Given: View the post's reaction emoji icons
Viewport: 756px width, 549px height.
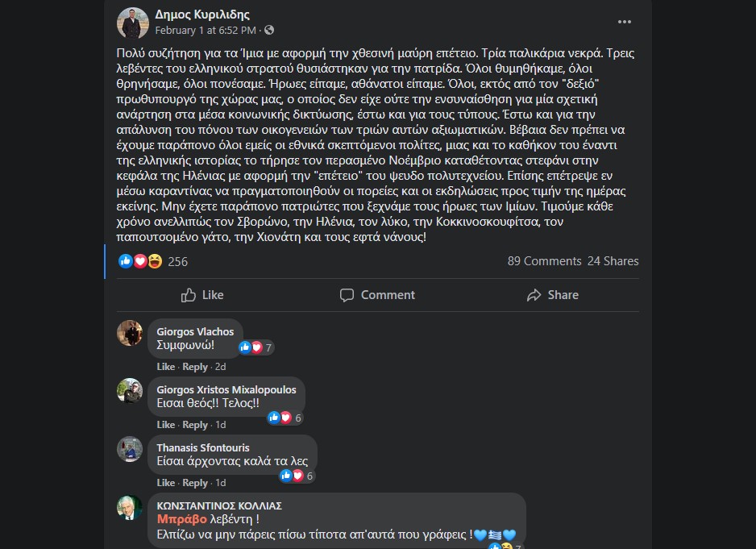Looking at the screenshot, I should tap(140, 261).
